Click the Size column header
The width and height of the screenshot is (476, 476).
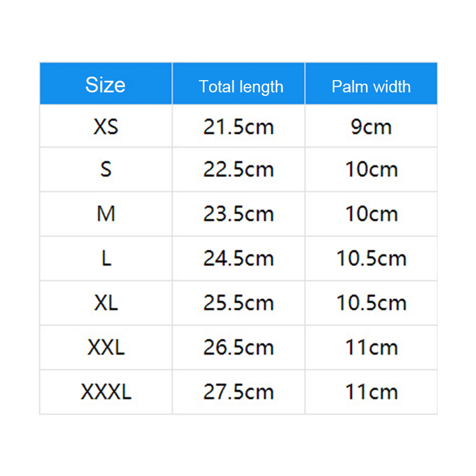(x=106, y=85)
